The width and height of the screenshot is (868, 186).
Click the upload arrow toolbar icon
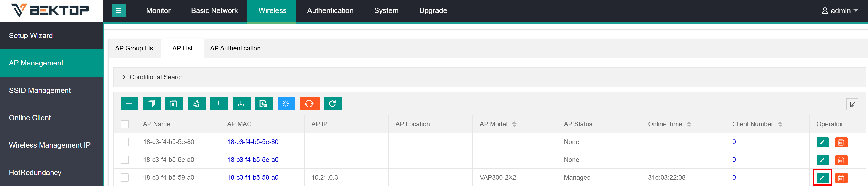click(219, 104)
